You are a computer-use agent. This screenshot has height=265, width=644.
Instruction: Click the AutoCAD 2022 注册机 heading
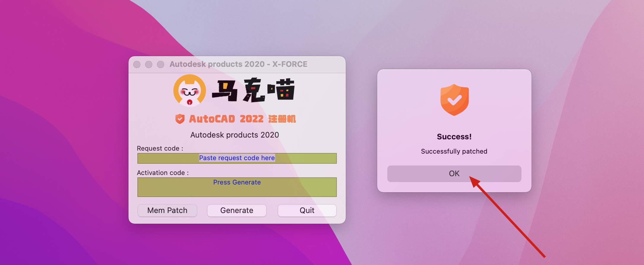pyautogui.click(x=242, y=119)
